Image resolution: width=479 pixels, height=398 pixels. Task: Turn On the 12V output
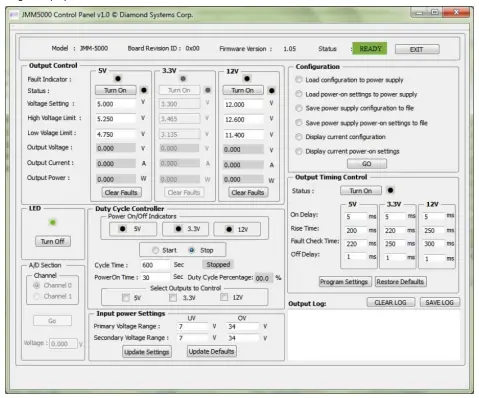[243, 90]
